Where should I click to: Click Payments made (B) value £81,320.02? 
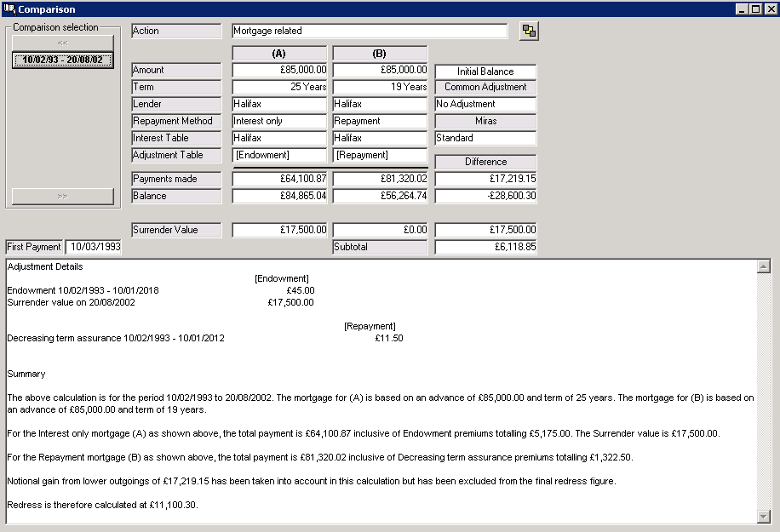pos(380,179)
